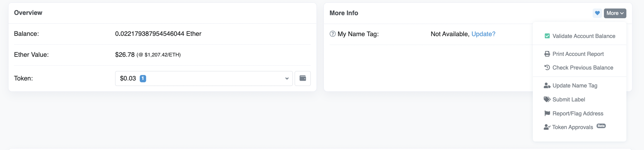644x150 pixels.
Task: Click the user tag icon for Update Name Tag
Action: tap(547, 86)
